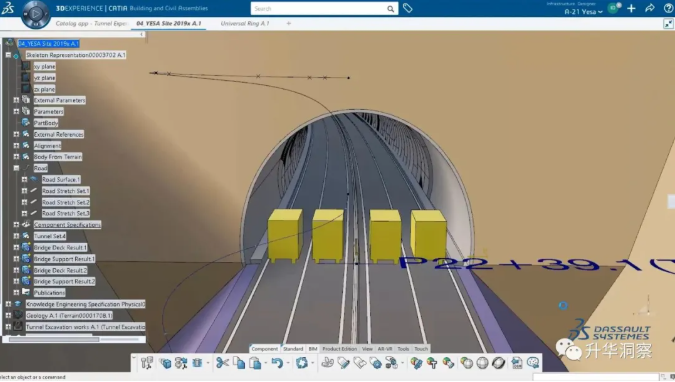The image size is (675, 382).
Task: Click the horizontal scrollbar under the tree
Action: point(54,339)
